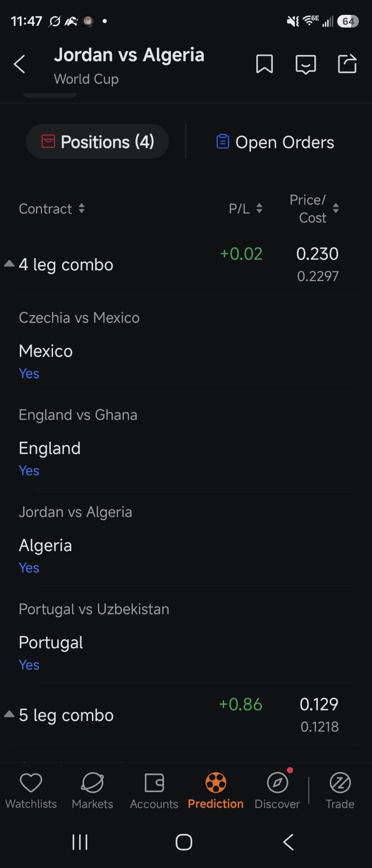The height and width of the screenshot is (868, 372).
Task: Sort positions by Price/Cost column
Action: tap(314, 208)
